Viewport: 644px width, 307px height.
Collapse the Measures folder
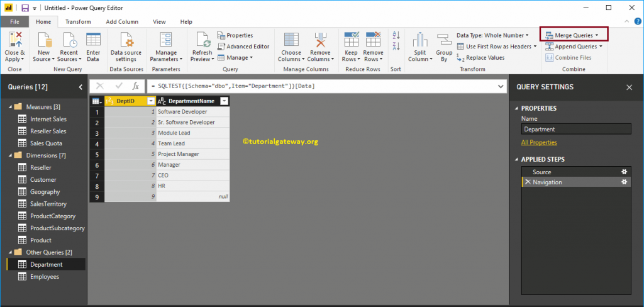click(x=10, y=107)
